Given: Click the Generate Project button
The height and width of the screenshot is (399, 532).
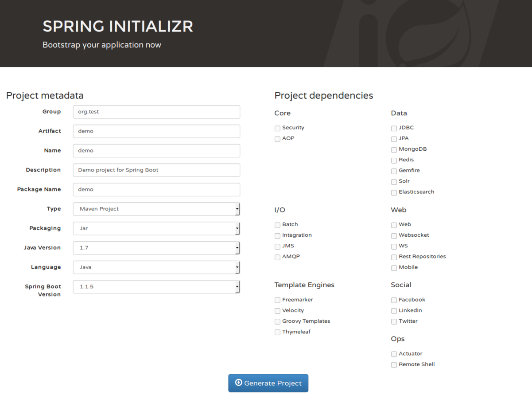Looking at the screenshot, I should [268, 383].
